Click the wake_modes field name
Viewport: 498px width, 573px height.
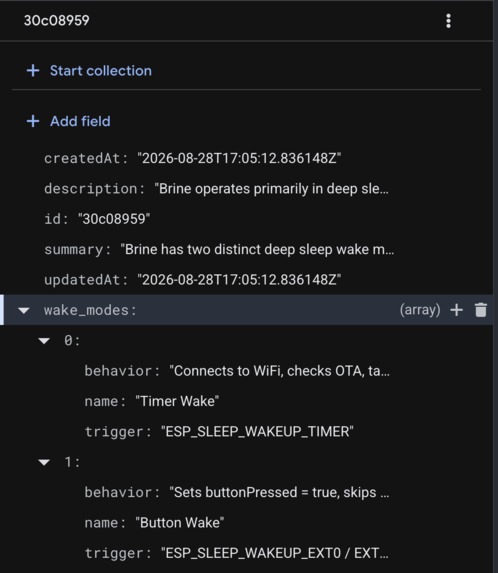pos(90,310)
